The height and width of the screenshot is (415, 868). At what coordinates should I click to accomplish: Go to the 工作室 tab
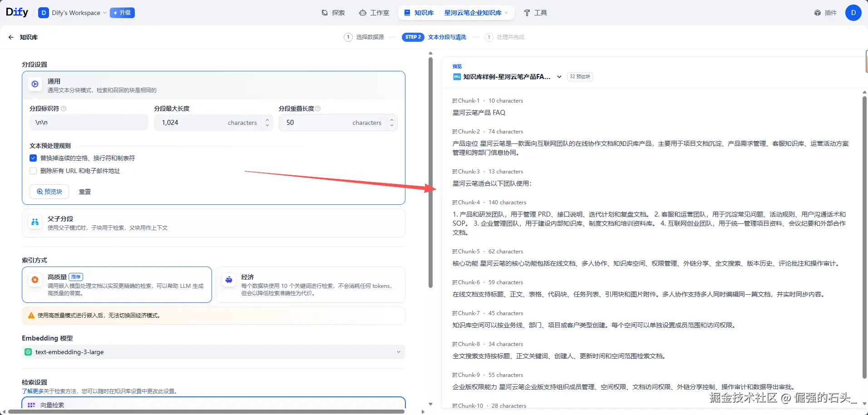(374, 13)
